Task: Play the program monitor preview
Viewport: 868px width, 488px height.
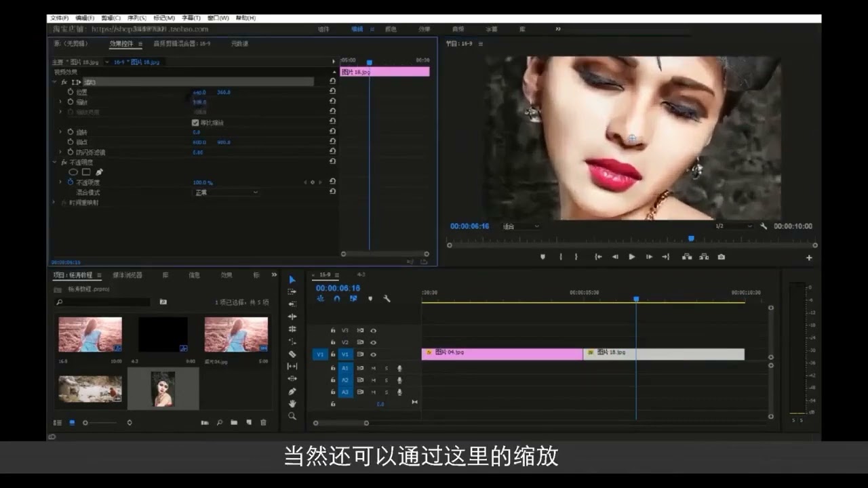Action: [632, 257]
